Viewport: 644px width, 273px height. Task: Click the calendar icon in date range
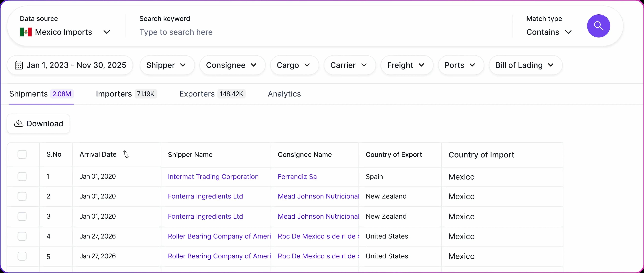coord(19,65)
